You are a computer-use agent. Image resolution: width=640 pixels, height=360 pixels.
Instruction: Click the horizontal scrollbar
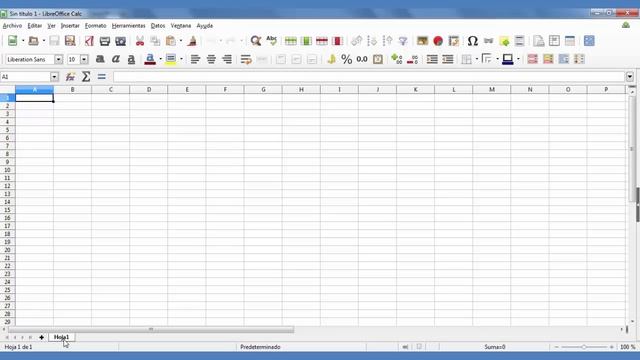(x=151, y=329)
